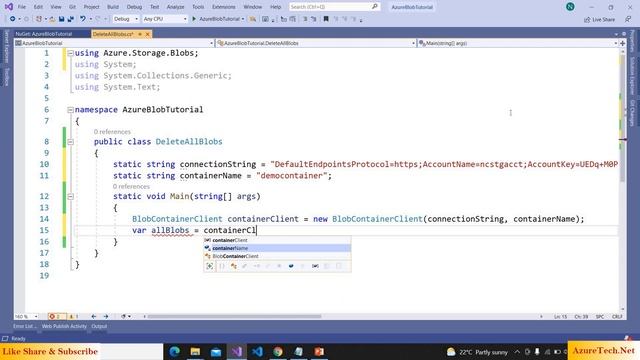
Task: Click the CRLF line ending indicator
Action: tap(617, 316)
